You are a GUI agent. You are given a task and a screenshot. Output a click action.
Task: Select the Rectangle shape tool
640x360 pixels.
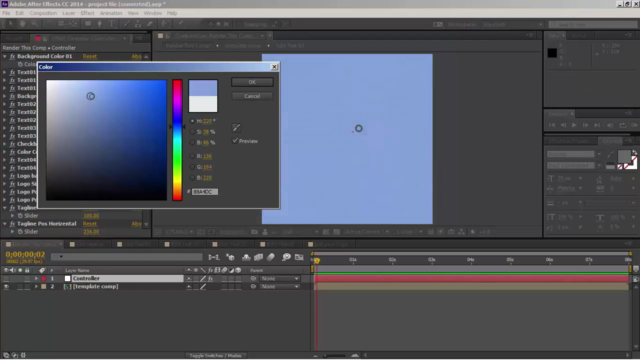[x=88, y=24]
